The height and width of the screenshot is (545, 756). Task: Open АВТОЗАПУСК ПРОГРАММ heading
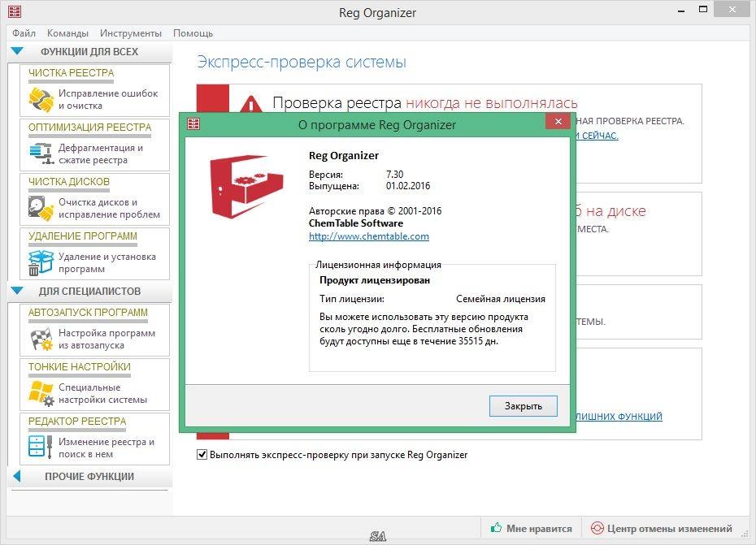pos(89,312)
